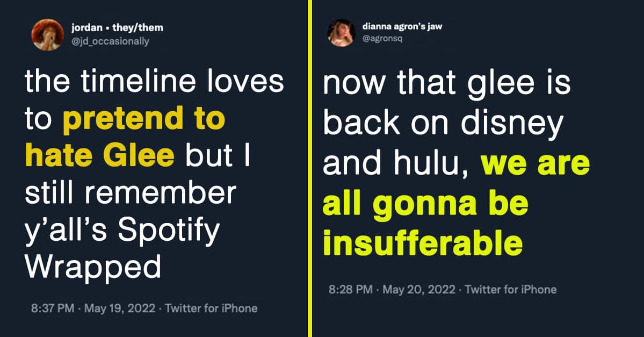
Task: Click the yellow vertical divider line
Action: point(310,168)
